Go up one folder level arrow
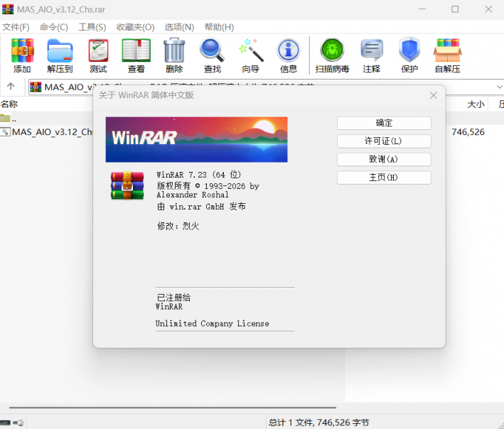504x429 pixels. [x=11, y=86]
